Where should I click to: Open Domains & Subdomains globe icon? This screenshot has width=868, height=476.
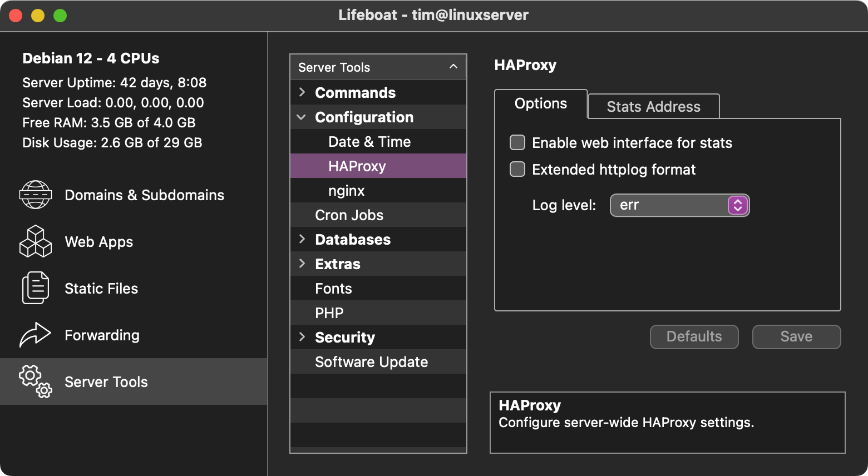click(x=36, y=195)
